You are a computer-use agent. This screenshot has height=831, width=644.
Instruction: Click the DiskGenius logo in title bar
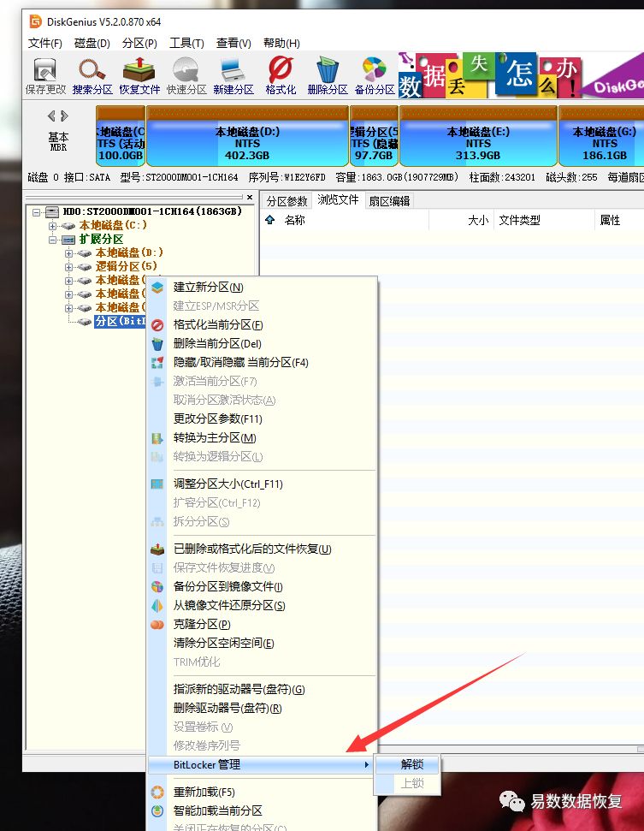35,21
